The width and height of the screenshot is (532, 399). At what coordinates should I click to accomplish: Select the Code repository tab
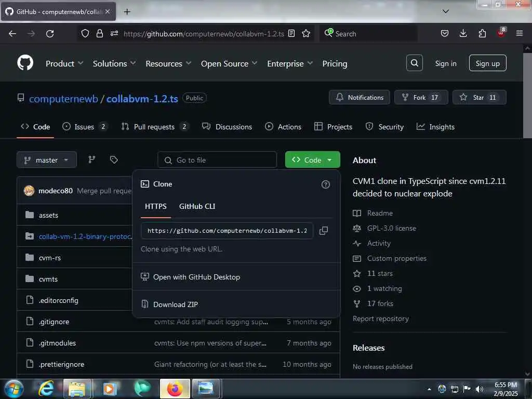35,127
